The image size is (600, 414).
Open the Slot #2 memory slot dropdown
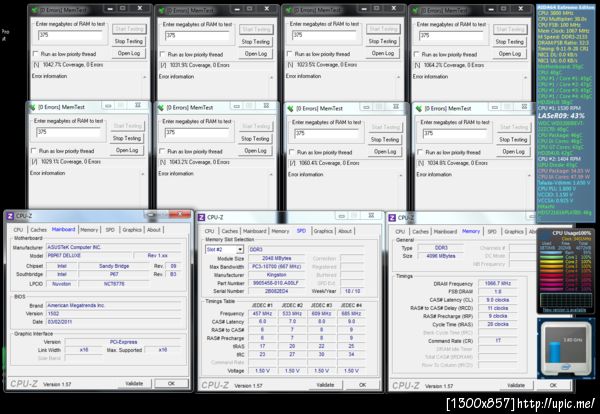pyautogui.click(x=240, y=249)
